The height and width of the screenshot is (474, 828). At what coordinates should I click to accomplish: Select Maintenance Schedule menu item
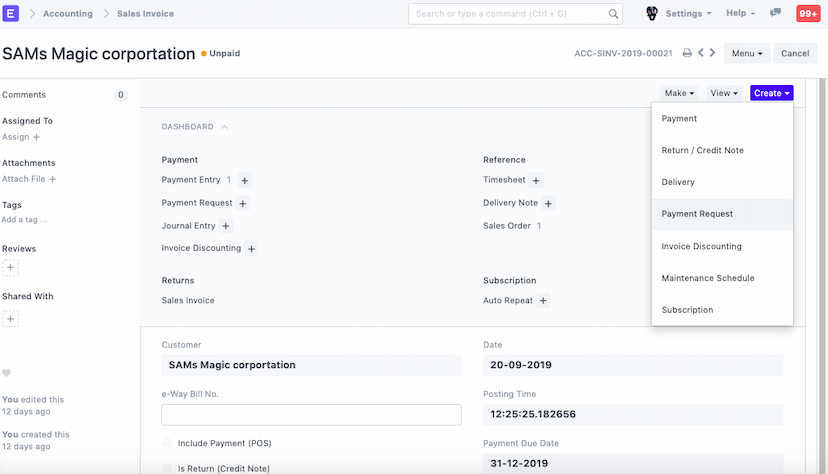pos(722,278)
